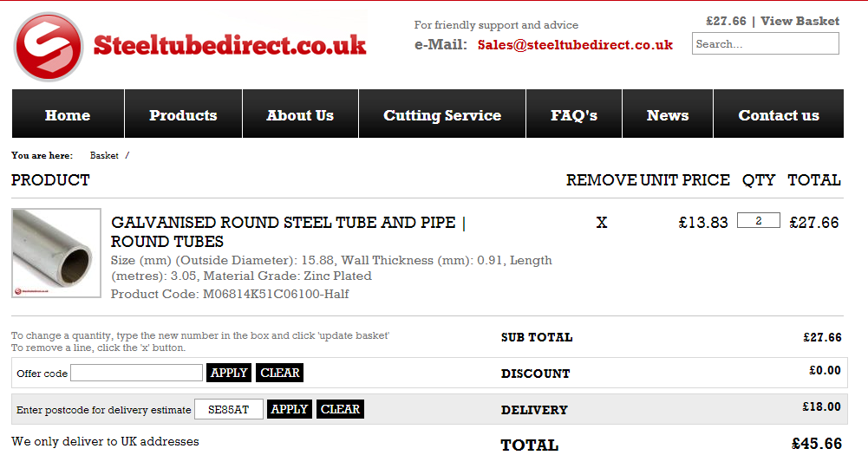This screenshot has width=868, height=468.
Task: Click the View Basket link
Action: pos(799,21)
